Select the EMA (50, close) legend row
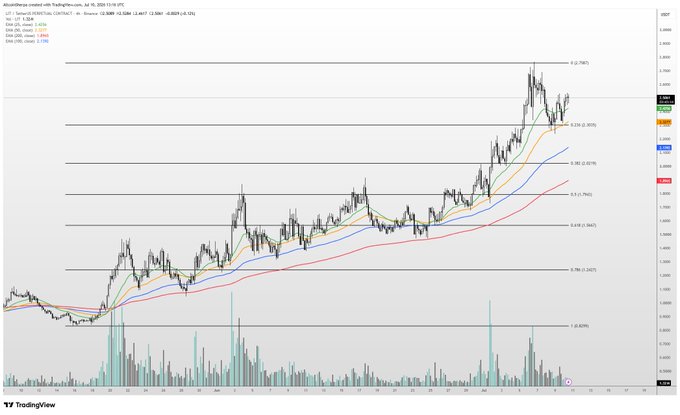The image size is (680, 415). click(26, 30)
